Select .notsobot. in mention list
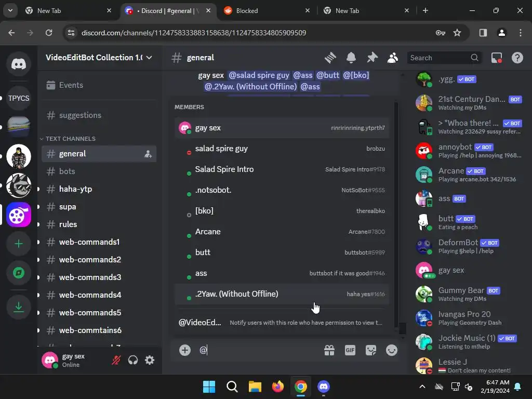Image resolution: width=532 pixels, height=399 pixels. click(282, 190)
